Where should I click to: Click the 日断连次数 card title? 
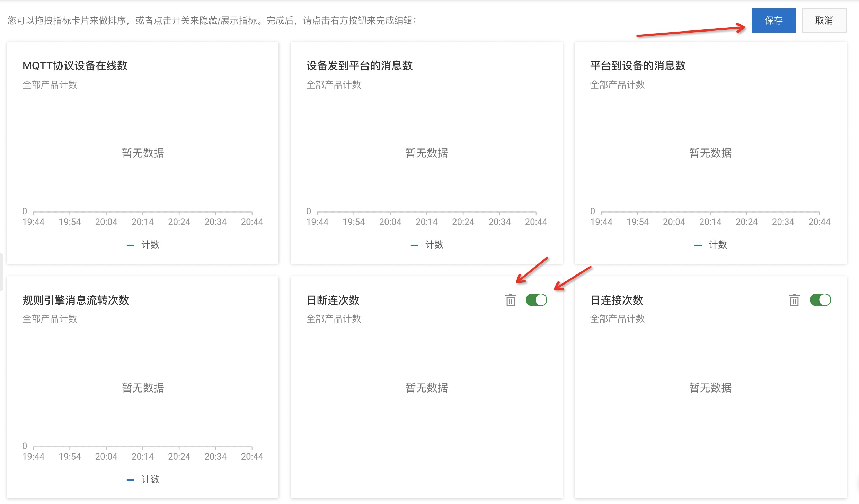333,300
